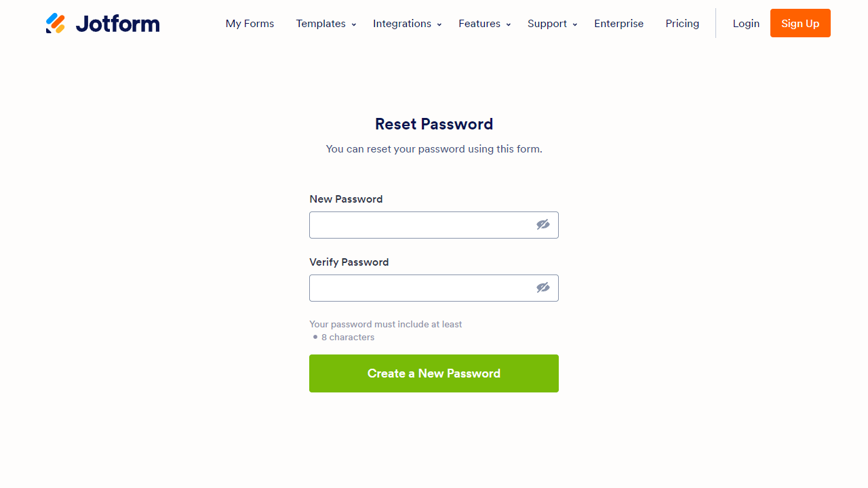This screenshot has height=488, width=868.
Task: Focus the Verify Password input field
Action: [x=420, y=288]
